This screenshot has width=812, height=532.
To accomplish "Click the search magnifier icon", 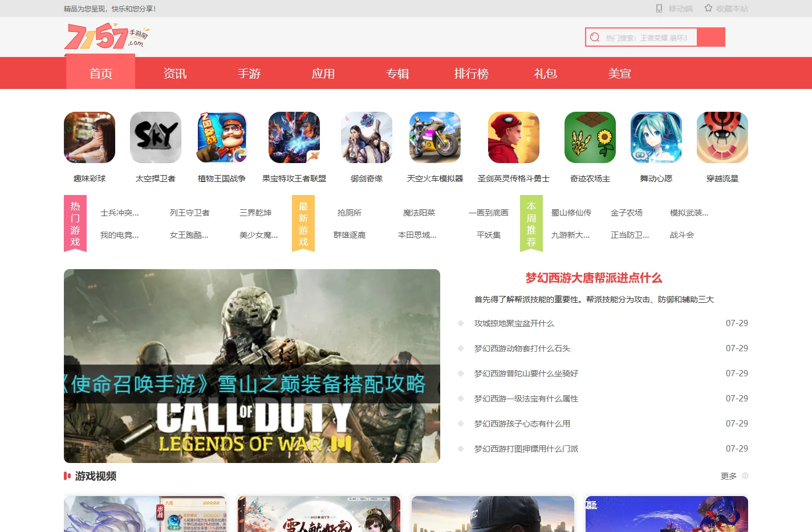I will (595, 37).
